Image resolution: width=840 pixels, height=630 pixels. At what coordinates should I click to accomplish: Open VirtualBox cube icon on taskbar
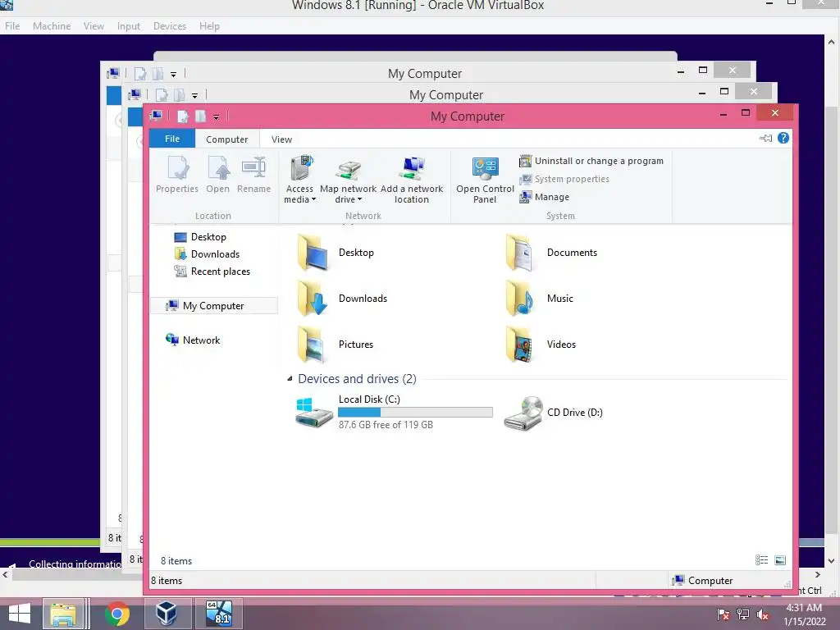[x=167, y=614]
